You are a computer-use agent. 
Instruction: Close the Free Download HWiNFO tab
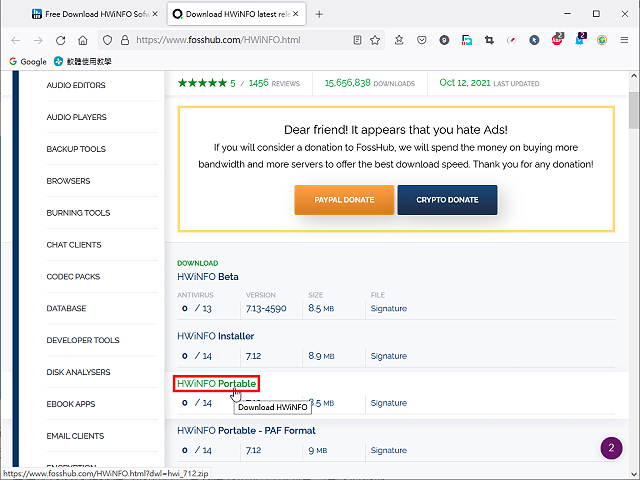point(155,14)
